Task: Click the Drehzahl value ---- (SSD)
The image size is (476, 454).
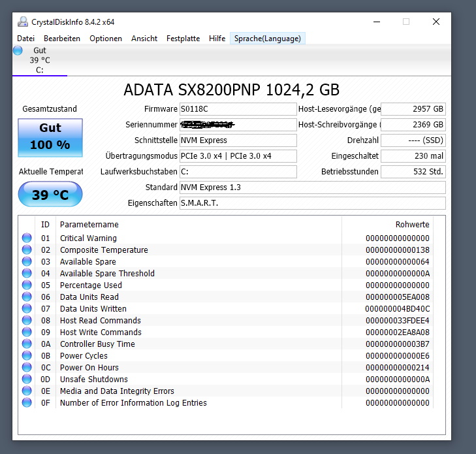Action: [x=413, y=140]
